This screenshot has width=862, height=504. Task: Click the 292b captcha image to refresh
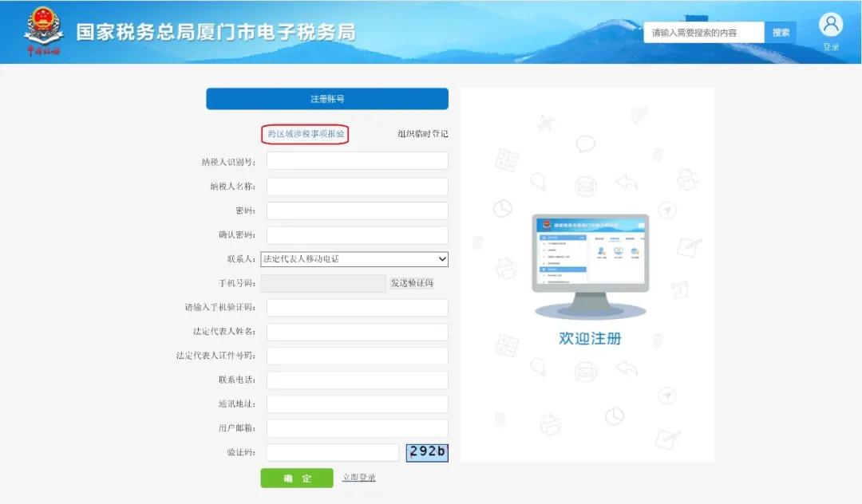tap(427, 452)
